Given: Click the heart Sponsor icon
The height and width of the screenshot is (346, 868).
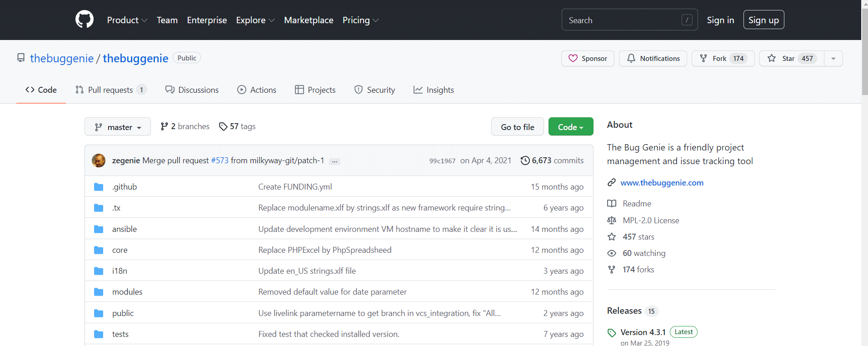Looking at the screenshot, I should point(573,58).
